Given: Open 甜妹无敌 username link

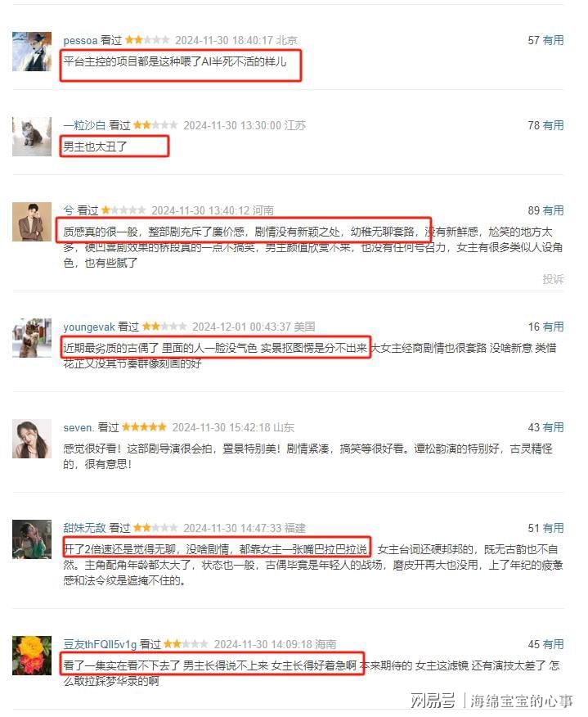Looking at the screenshot, I should pos(84,528).
